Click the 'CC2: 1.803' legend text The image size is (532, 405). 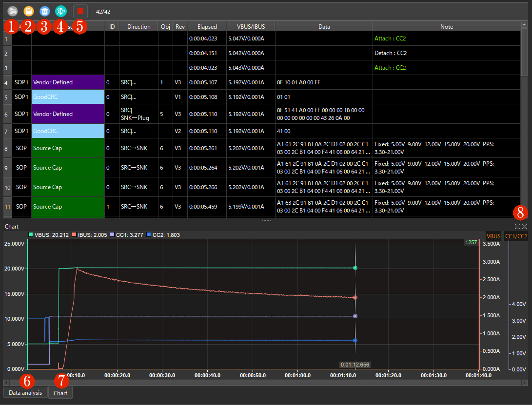click(x=166, y=235)
